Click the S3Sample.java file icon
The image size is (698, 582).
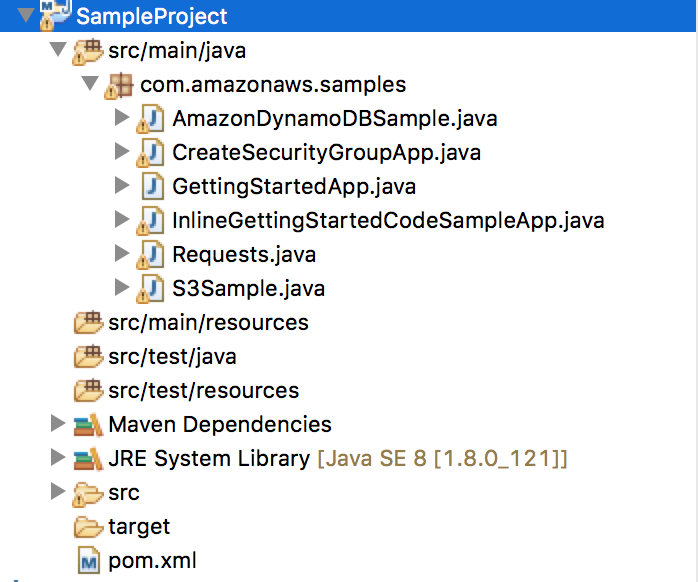click(151, 289)
